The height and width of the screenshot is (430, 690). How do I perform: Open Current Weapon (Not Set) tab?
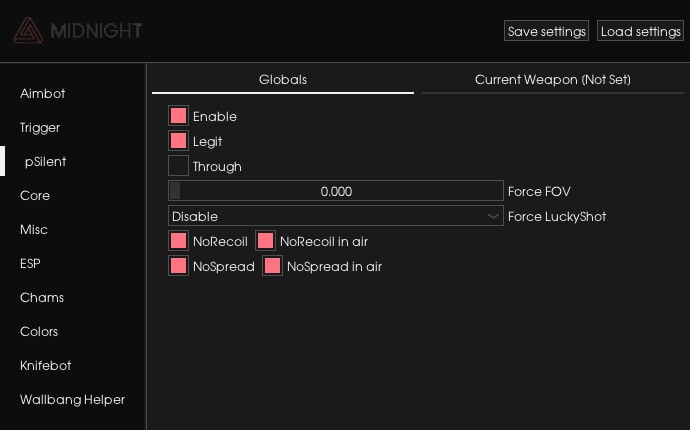[552, 79]
